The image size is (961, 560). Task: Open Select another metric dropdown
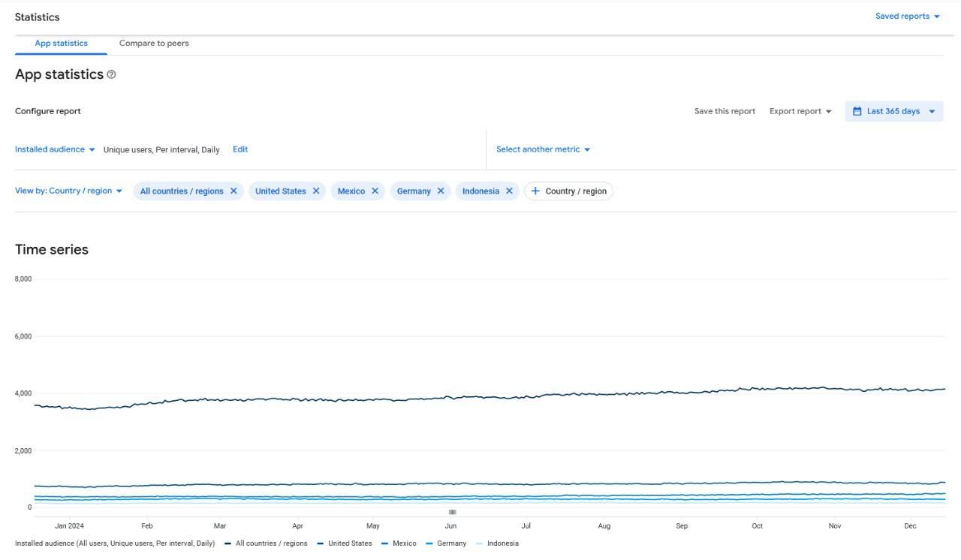[543, 149]
